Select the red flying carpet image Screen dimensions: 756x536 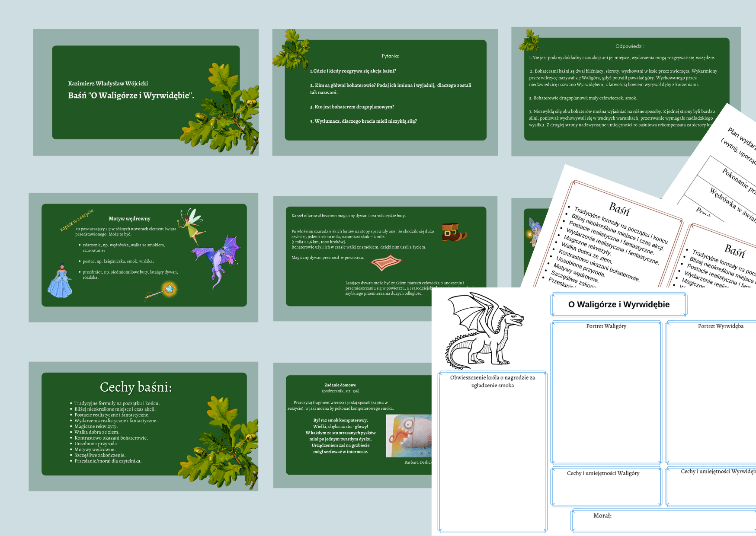point(386,262)
